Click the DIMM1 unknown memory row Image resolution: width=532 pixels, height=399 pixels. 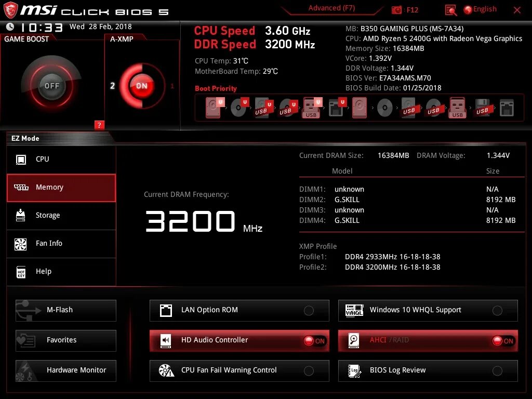tap(407, 189)
